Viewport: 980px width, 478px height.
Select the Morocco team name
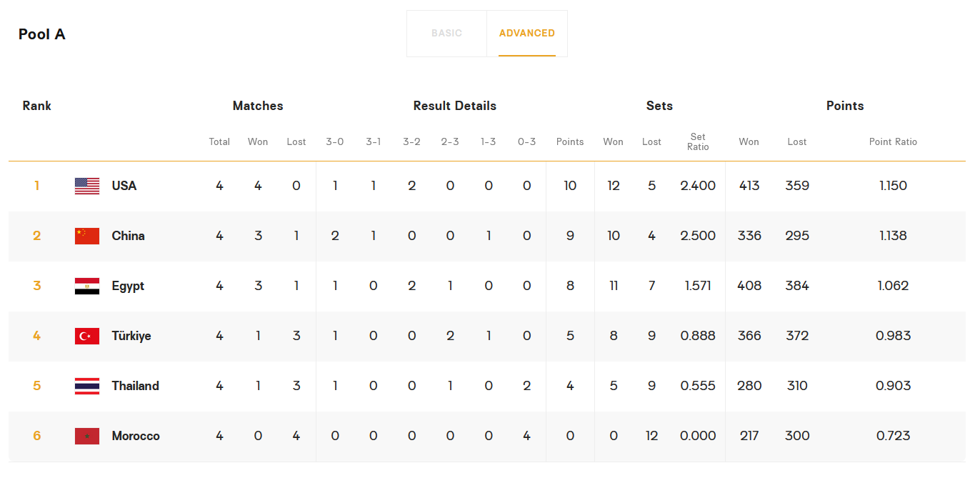click(x=136, y=436)
